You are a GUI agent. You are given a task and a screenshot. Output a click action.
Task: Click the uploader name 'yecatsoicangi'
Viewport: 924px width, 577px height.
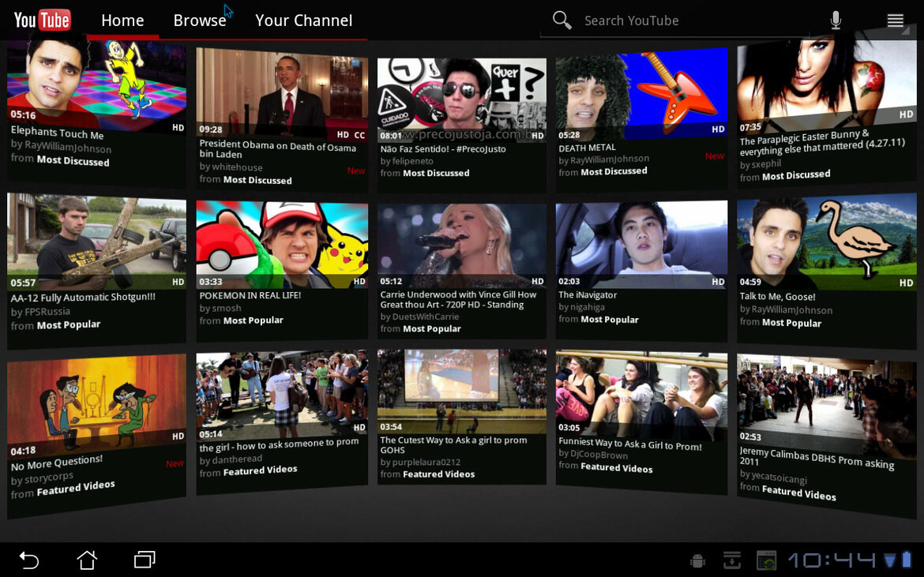point(779,477)
